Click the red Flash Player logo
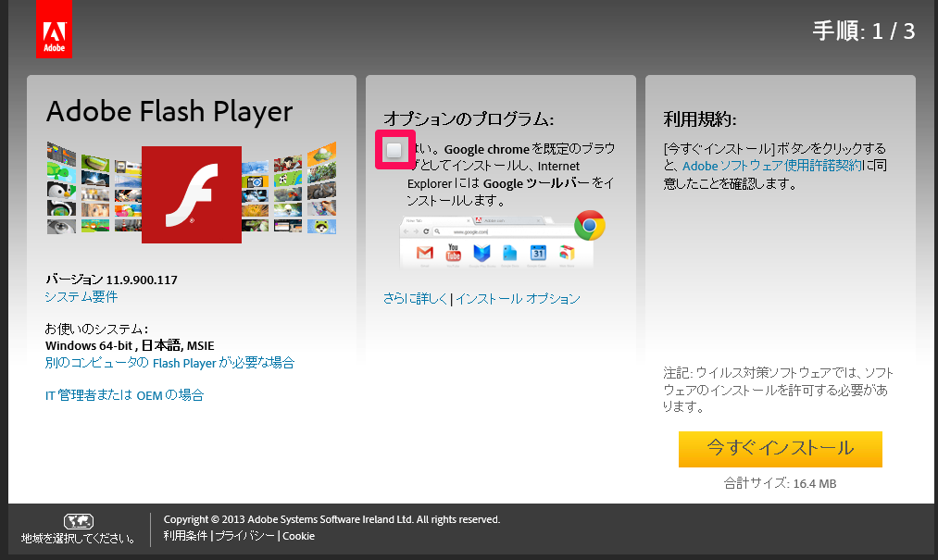This screenshot has height=560, width=938. click(x=192, y=194)
